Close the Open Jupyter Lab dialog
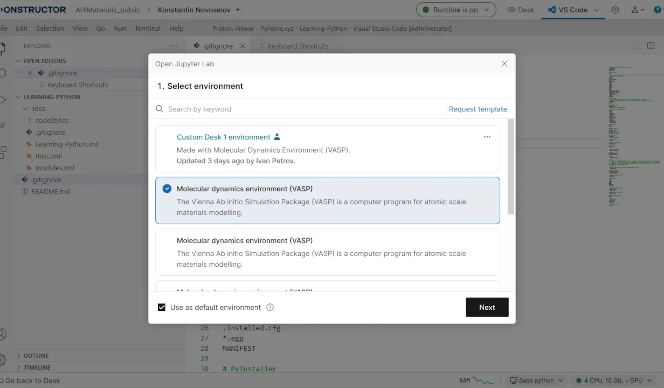The image size is (664, 388). click(x=504, y=64)
